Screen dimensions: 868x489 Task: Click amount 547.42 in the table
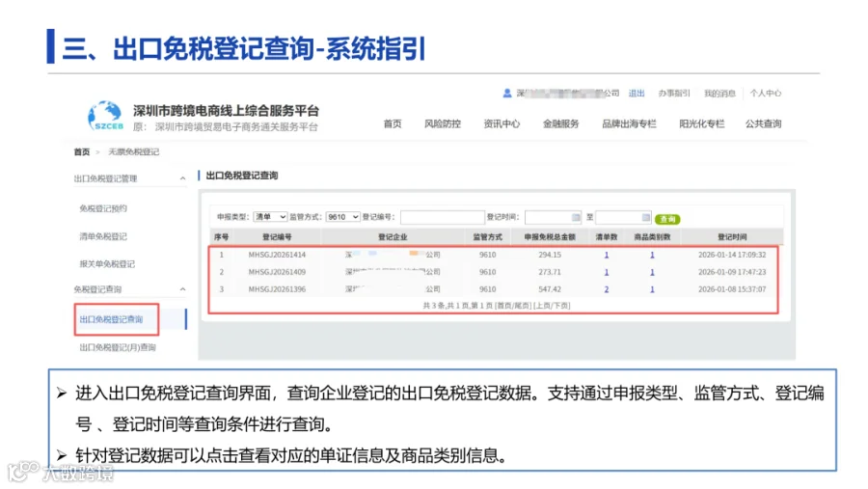(550, 289)
